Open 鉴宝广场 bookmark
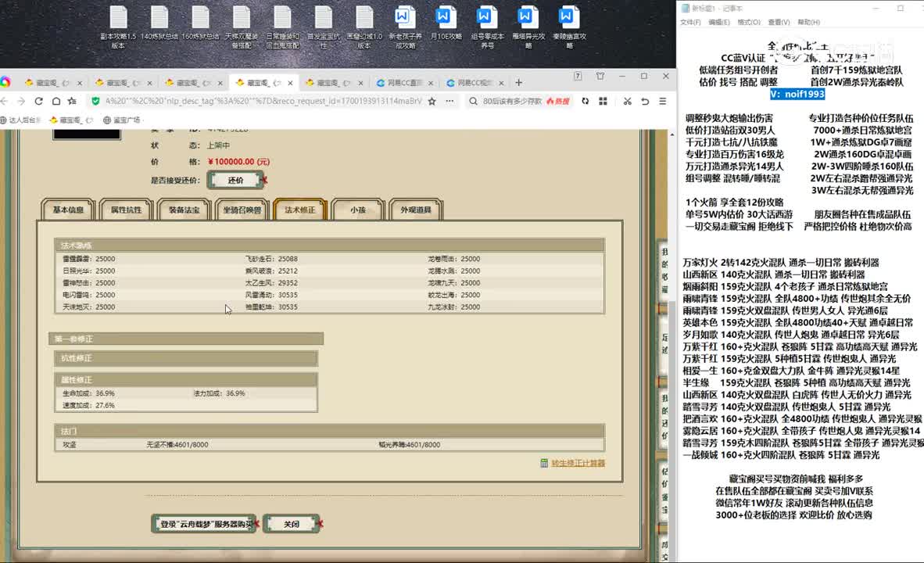 coord(122,120)
